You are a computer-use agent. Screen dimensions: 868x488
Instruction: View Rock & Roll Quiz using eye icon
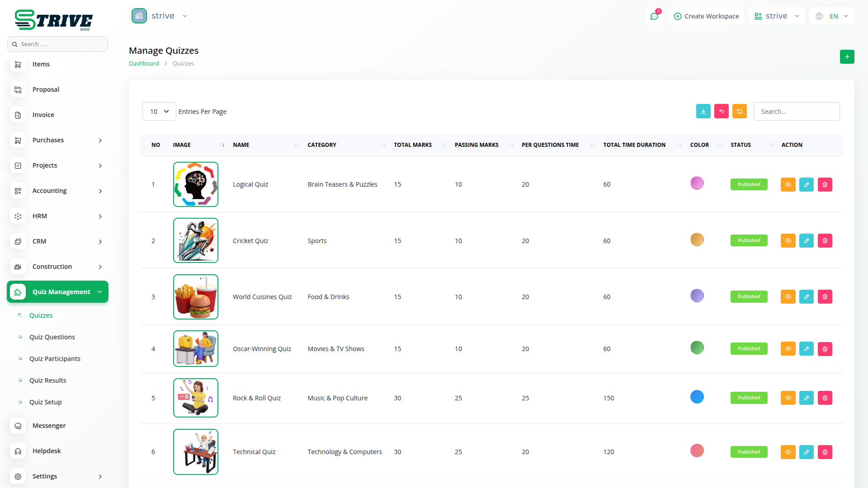[788, 398]
